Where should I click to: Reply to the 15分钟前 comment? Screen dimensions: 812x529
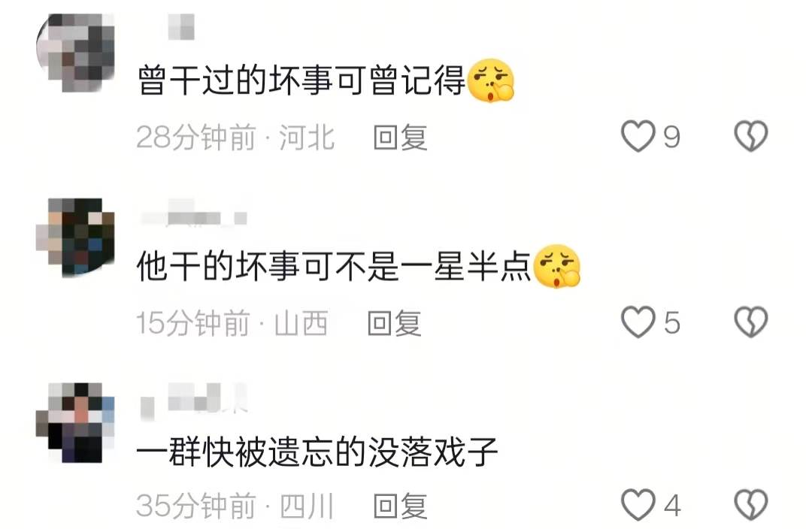394,323
